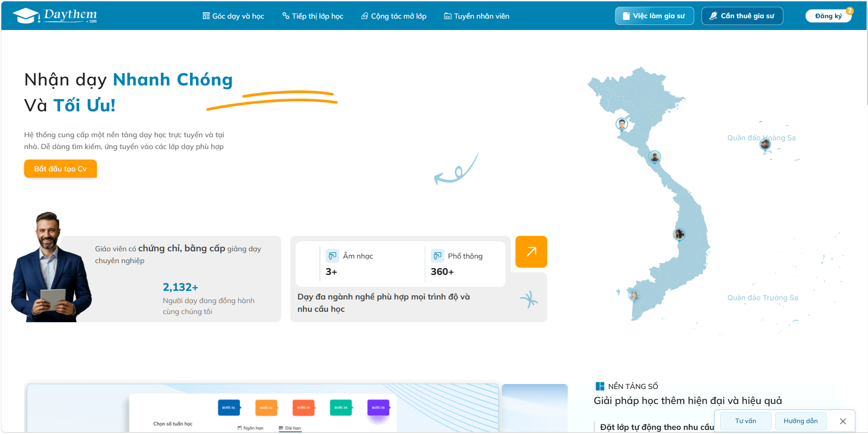
Task: Close the Tư vấn / Hướng dẫn help popup
Action: pyautogui.click(x=843, y=421)
